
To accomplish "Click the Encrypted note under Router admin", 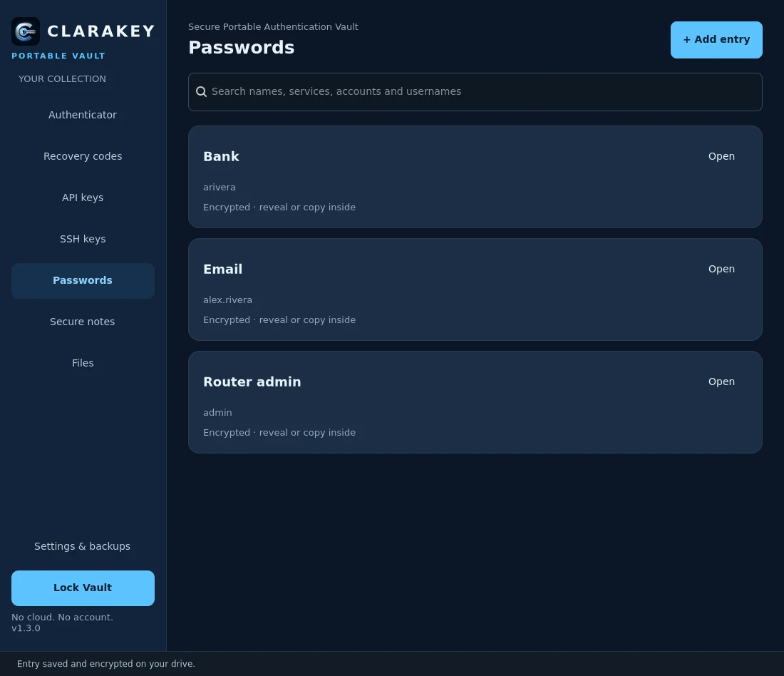I will 279,432.
